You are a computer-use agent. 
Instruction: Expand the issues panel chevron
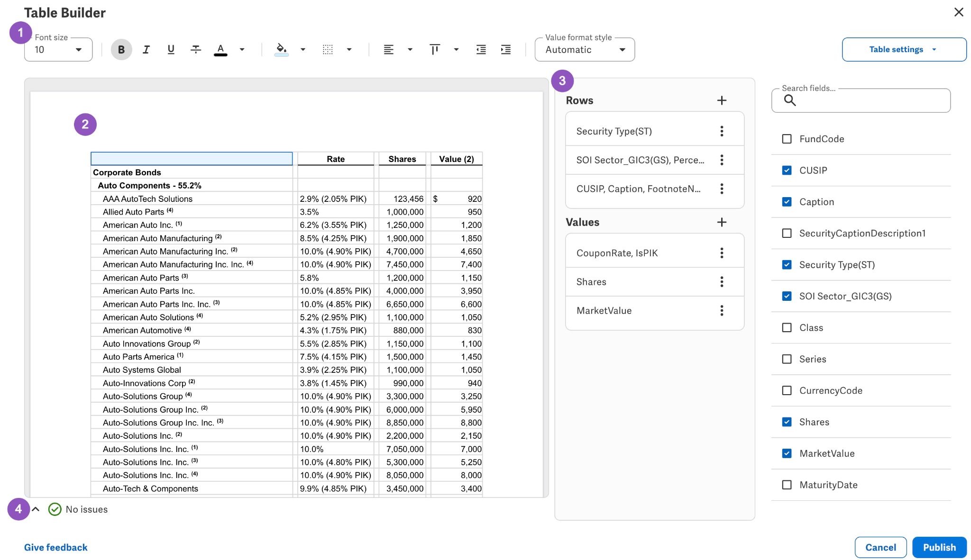(36, 509)
